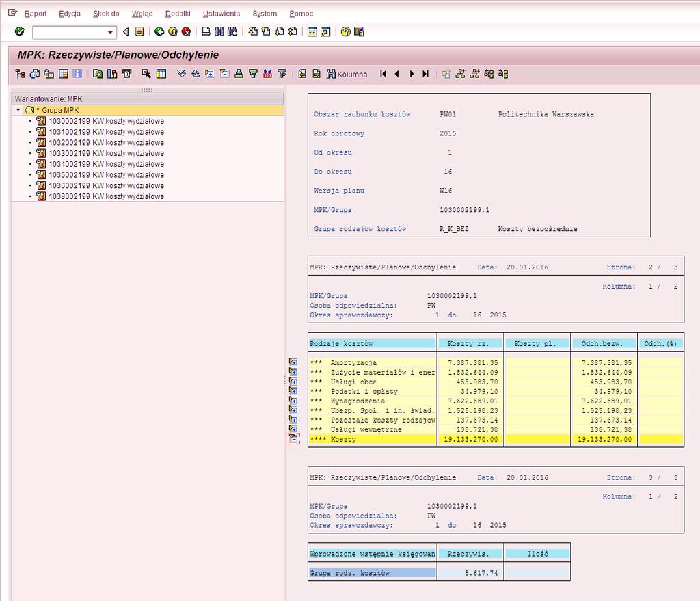Click the Create Shortcut icon
700x601 pixels.
click(x=325, y=31)
